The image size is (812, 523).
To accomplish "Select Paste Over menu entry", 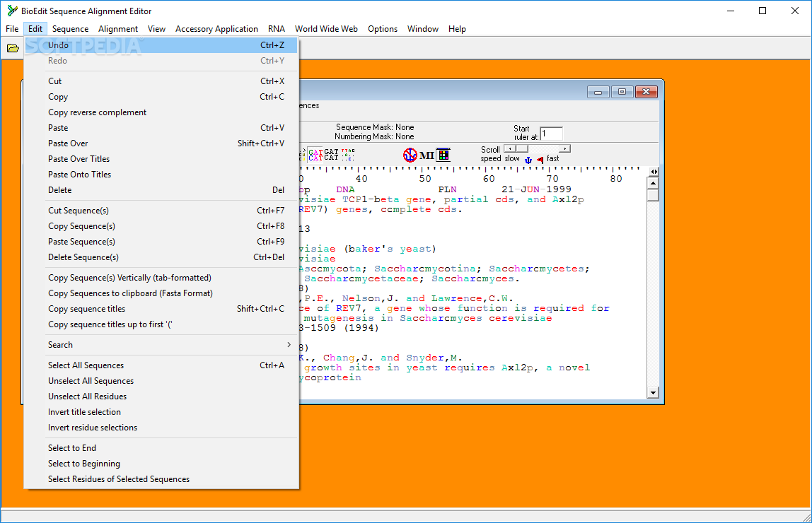I will (161, 143).
